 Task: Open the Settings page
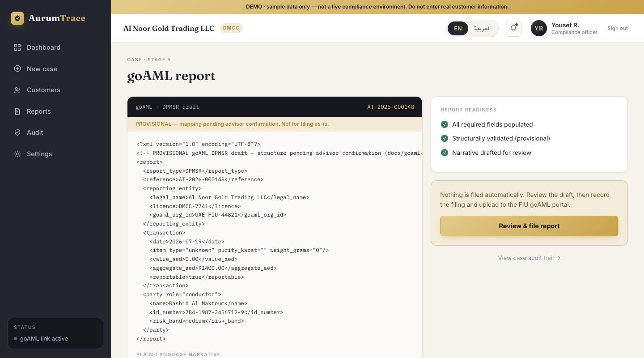pyautogui.click(x=55, y=154)
